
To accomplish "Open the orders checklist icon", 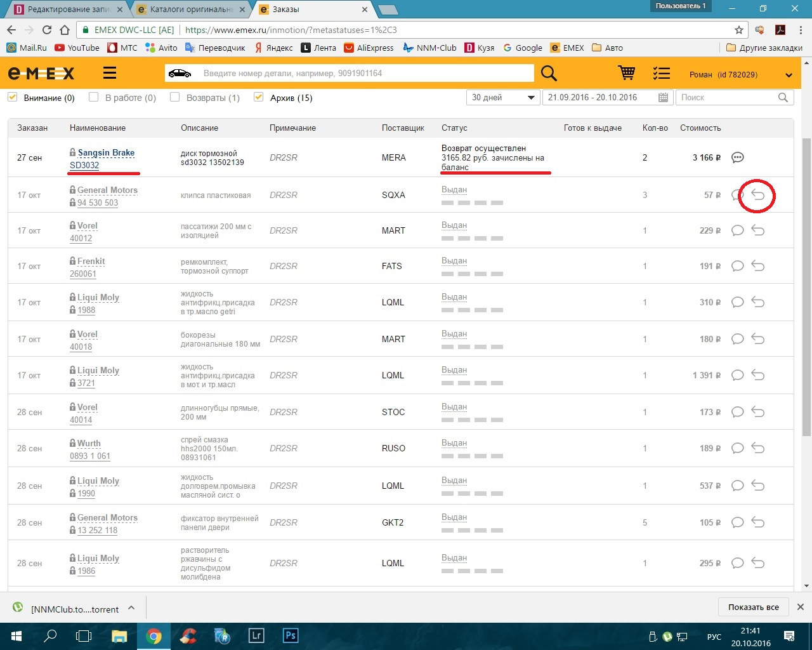I will pyautogui.click(x=662, y=74).
